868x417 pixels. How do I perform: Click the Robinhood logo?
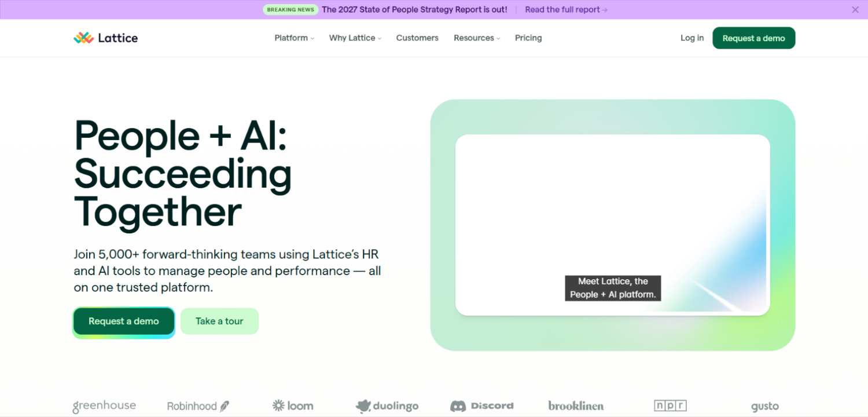[x=198, y=406]
